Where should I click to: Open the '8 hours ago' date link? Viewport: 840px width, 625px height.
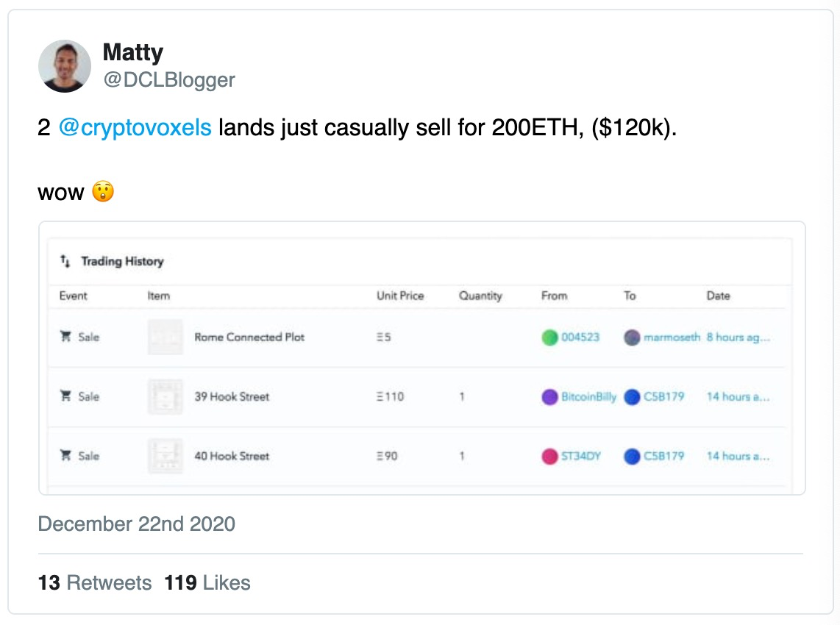pos(738,337)
